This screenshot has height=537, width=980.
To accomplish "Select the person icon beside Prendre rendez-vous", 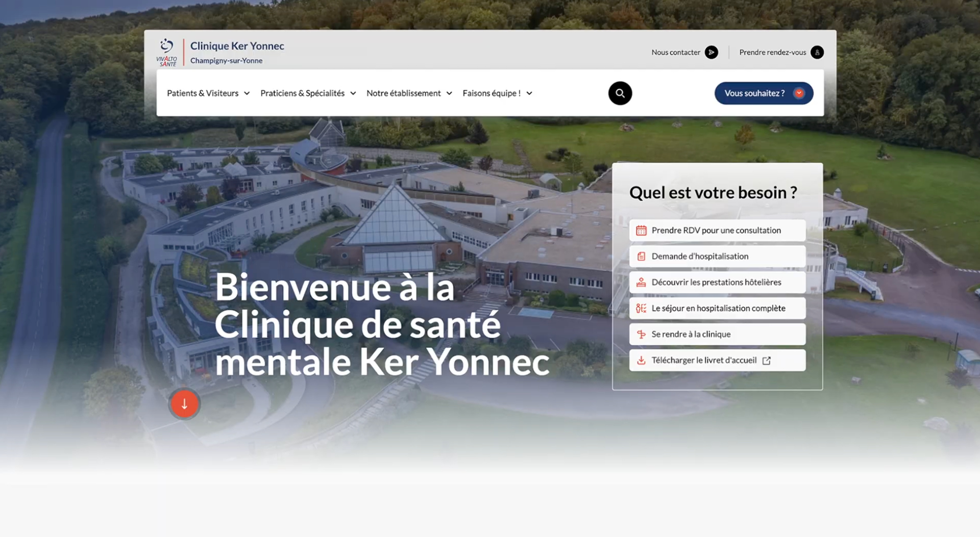I will pos(817,52).
